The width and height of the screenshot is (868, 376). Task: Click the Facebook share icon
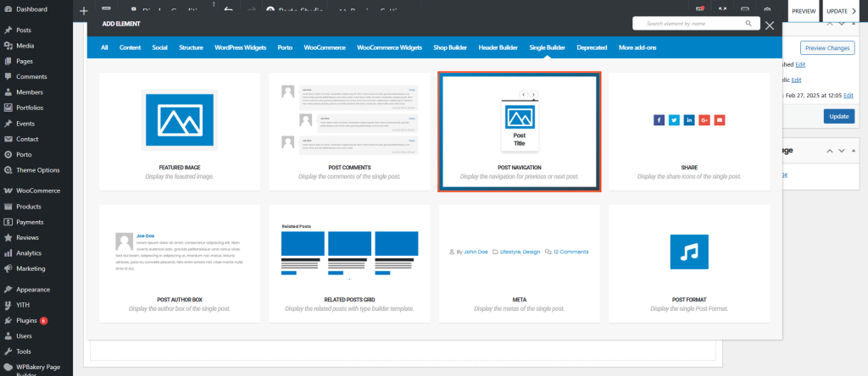659,120
